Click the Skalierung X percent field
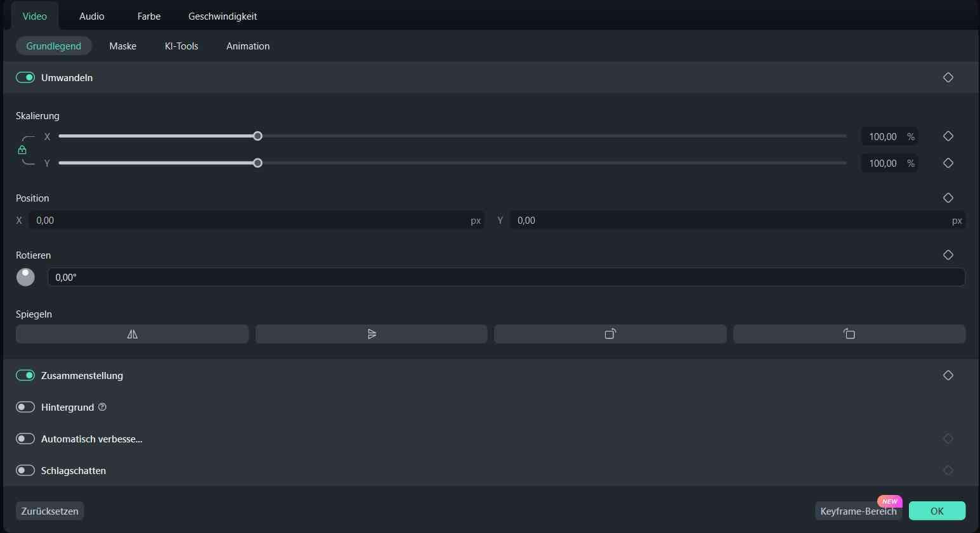 (889, 136)
